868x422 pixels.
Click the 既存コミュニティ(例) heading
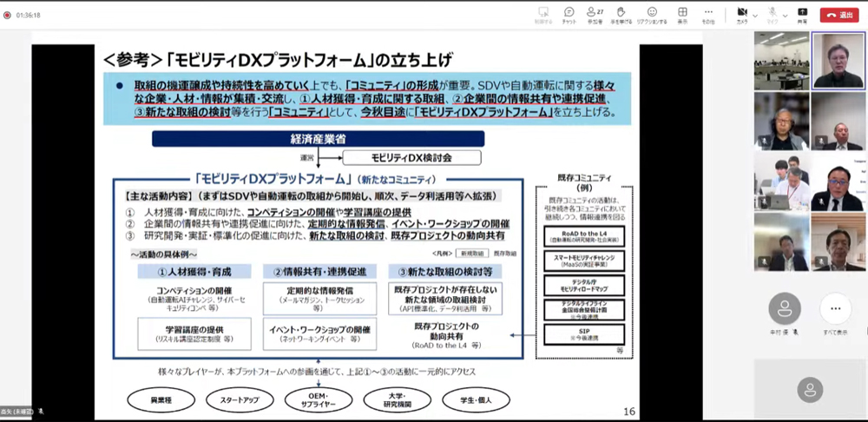pos(584,182)
